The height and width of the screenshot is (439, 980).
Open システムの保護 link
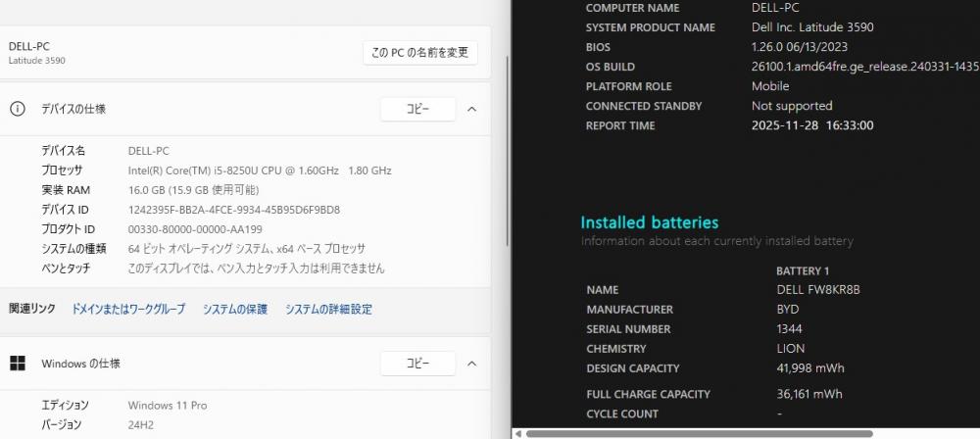coord(235,309)
